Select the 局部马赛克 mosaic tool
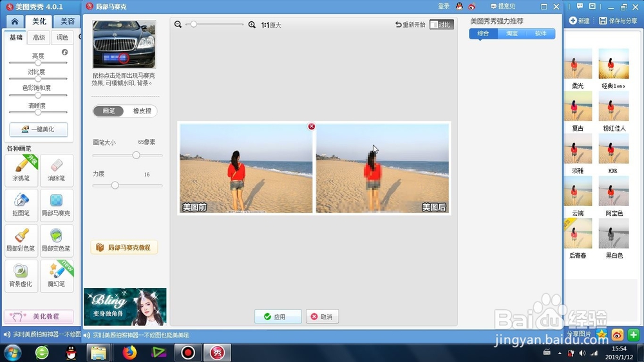The width and height of the screenshot is (644, 362). click(56, 205)
